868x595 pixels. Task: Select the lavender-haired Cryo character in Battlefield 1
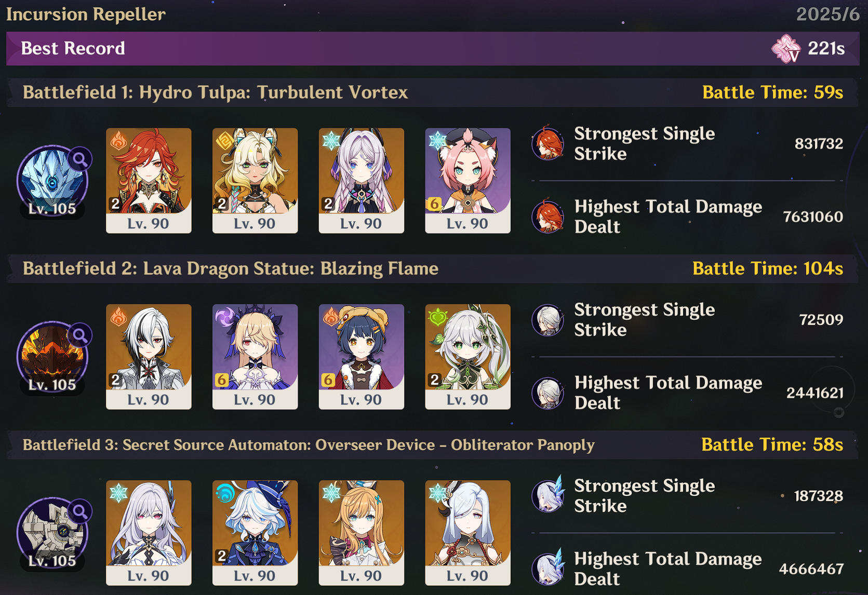click(x=362, y=181)
